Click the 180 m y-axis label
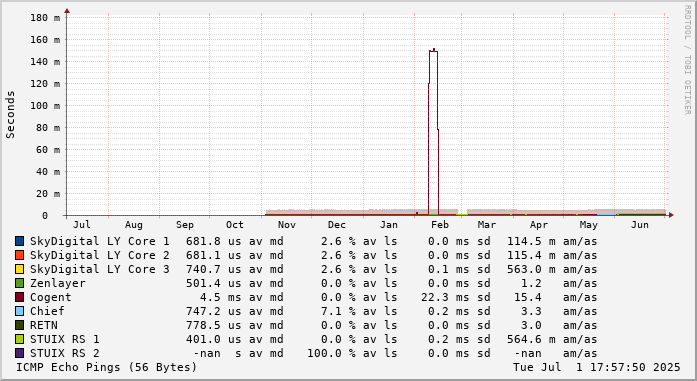 (45, 17)
